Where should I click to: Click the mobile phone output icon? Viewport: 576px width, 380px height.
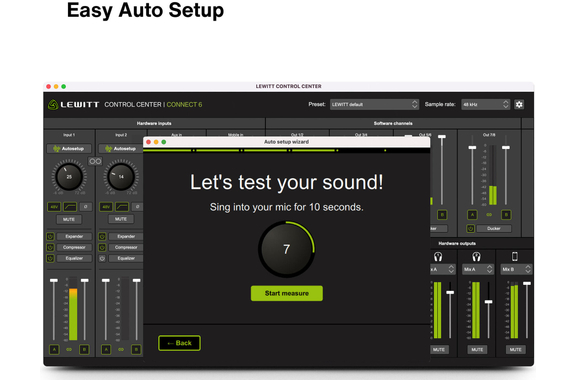point(515,257)
